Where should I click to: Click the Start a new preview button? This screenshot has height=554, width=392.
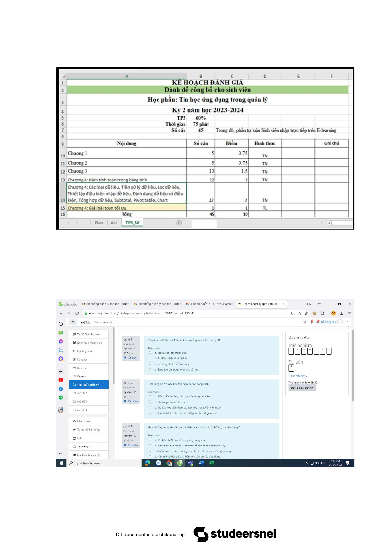(x=302, y=388)
